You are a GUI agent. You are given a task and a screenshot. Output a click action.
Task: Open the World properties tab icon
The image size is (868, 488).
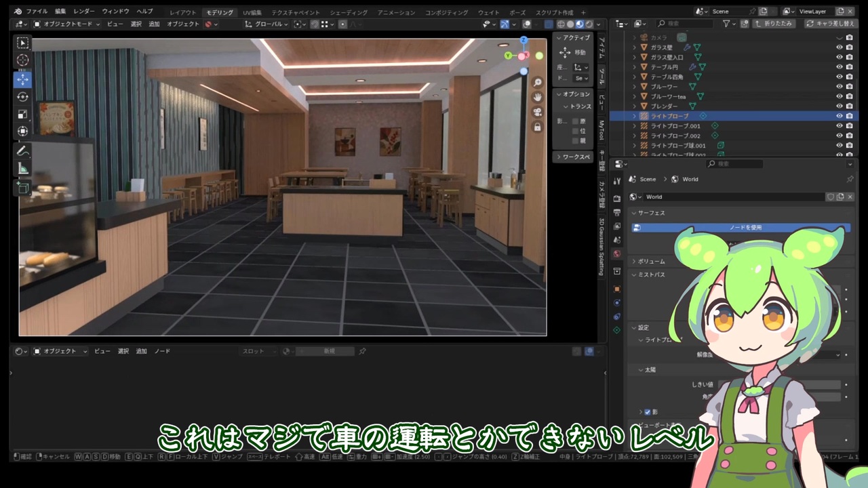[x=617, y=253]
